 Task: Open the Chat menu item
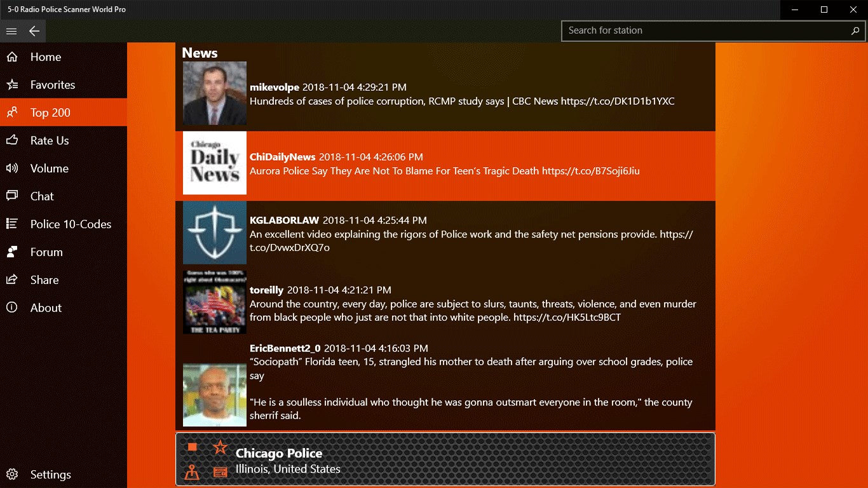[x=64, y=196]
